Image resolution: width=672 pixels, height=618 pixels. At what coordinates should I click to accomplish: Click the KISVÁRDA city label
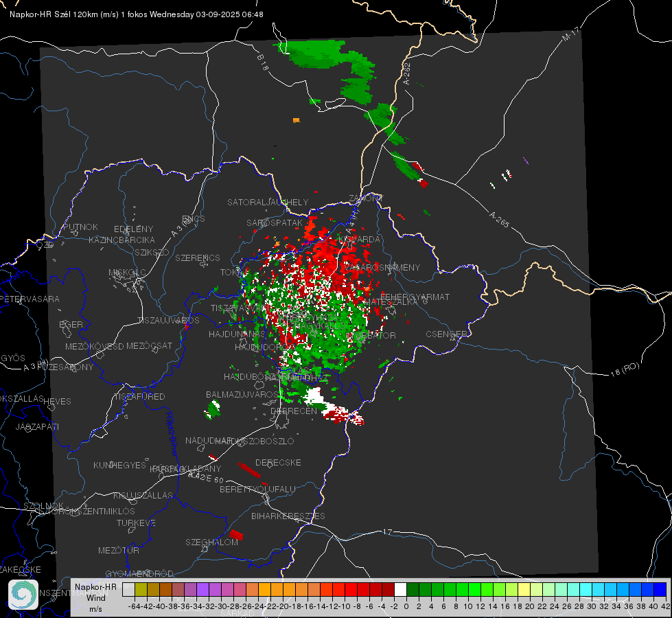coord(360,239)
